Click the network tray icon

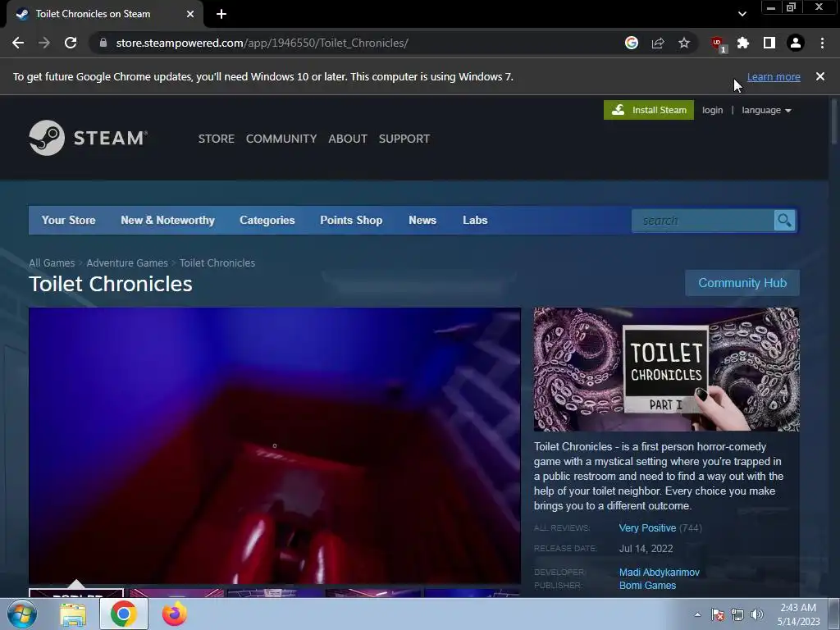737,614
